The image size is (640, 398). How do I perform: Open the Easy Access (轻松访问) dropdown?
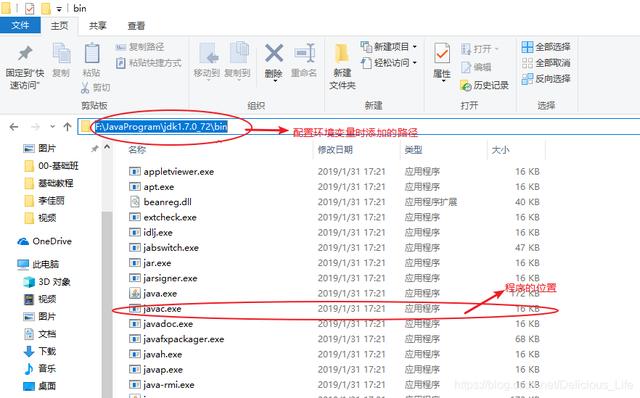pos(389,63)
